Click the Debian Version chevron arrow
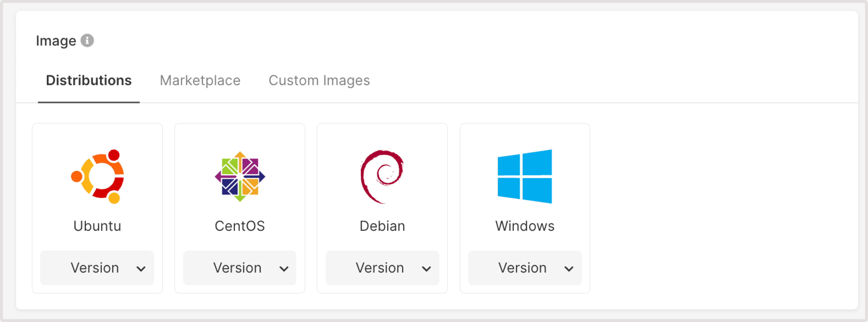 [x=427, y=269]
